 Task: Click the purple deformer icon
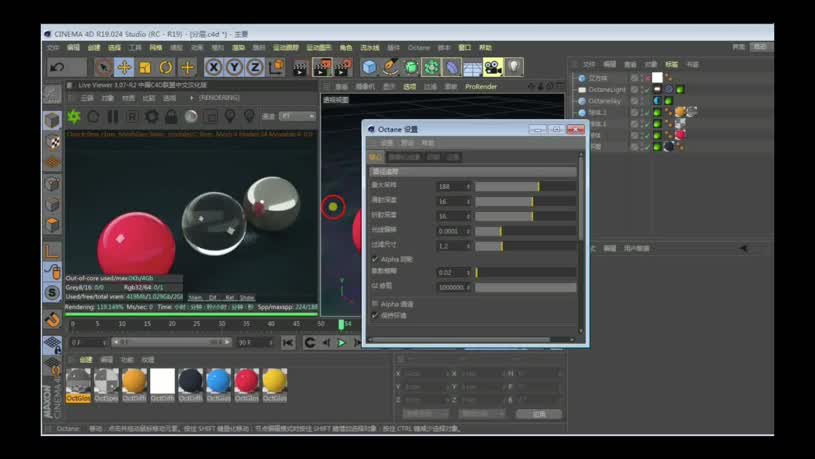(x=452, y=67)
